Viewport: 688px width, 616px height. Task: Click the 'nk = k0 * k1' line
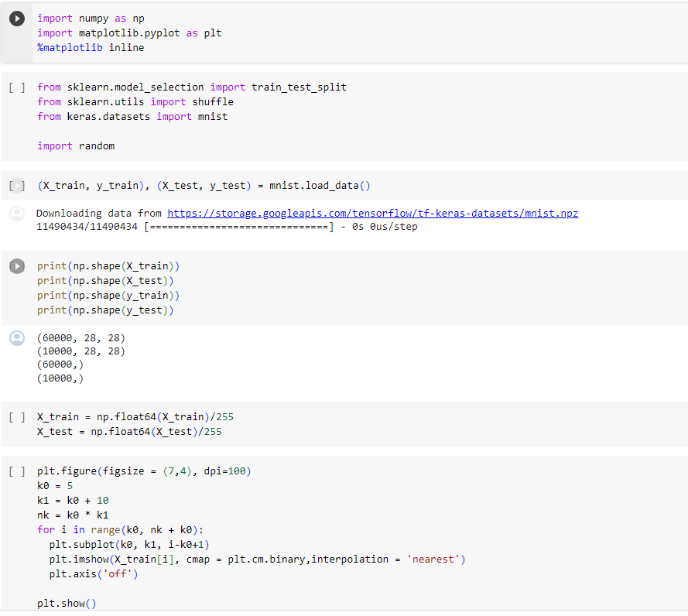pyautogui.click(x=73, y=515)
